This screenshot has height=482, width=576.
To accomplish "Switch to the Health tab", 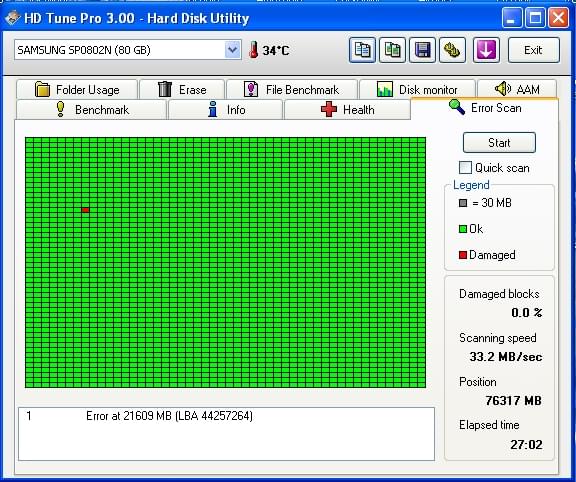I will pyautogui.click(x=347, y=109).
